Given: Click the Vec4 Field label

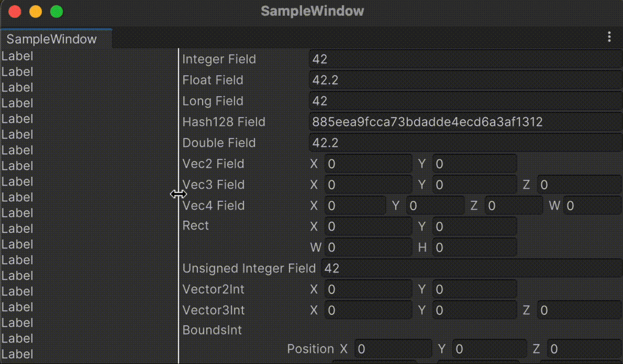Looking at the screenshot, I should [213, 206].
